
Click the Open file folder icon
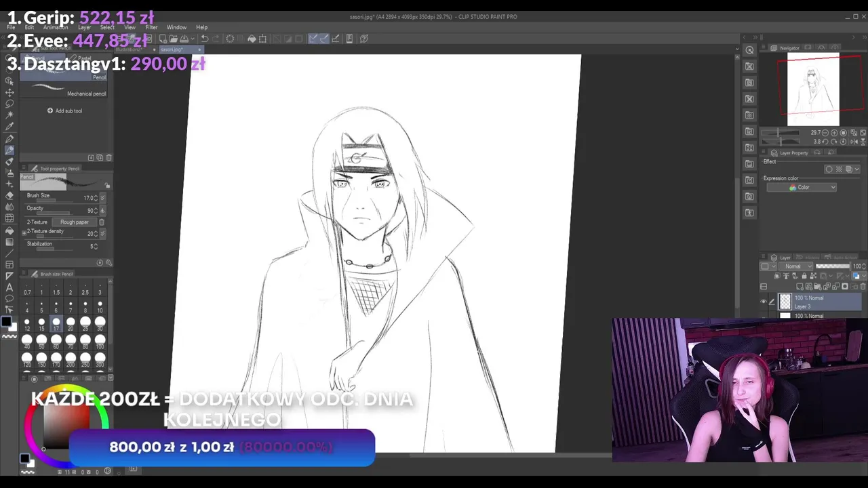pyautogui.click(x=174, y=39)
